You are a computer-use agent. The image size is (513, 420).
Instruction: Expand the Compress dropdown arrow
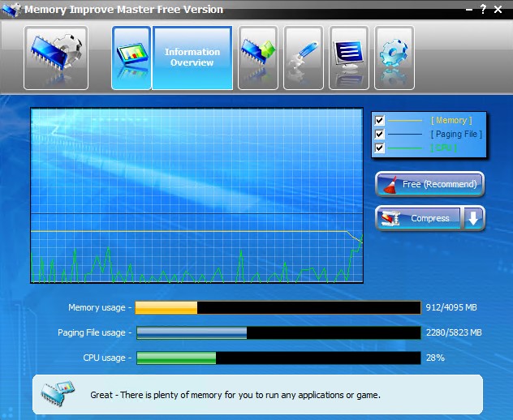473,218
